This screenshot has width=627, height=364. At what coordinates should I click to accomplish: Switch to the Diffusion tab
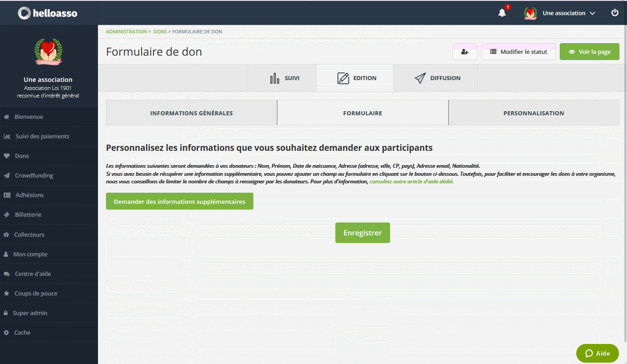click(x=436, y=78)
